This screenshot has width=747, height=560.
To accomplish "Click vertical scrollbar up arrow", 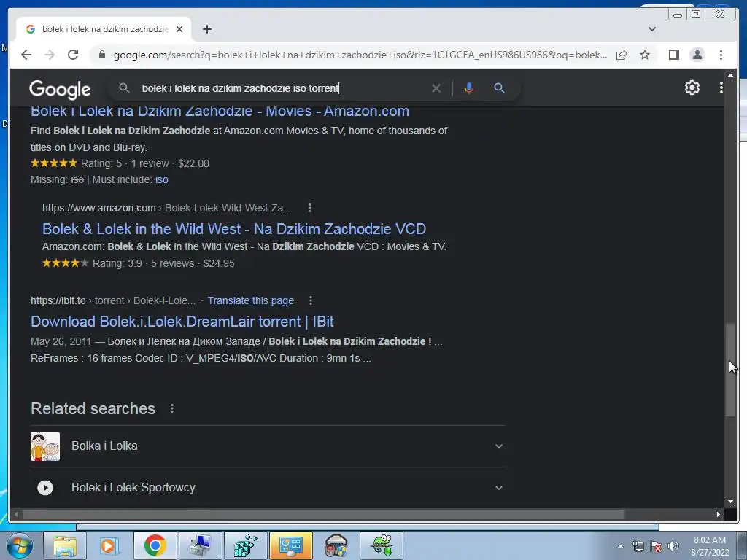I will tap(730, 75).
